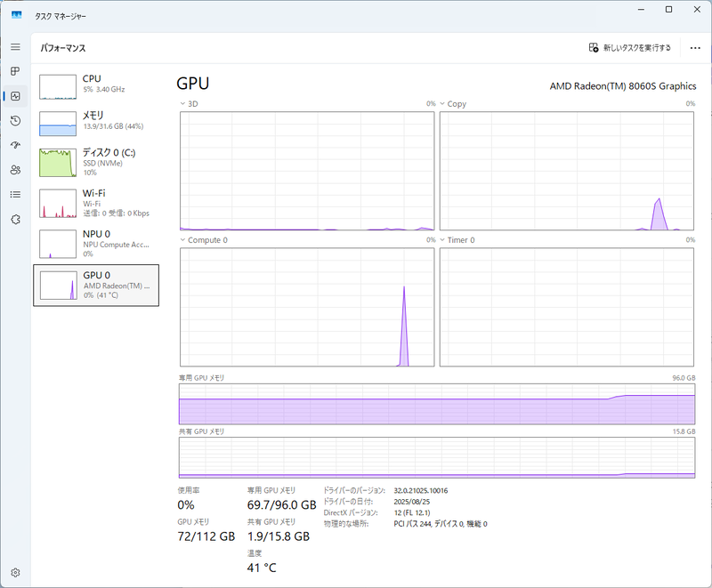Expand the navigation with the hamburger icon
Screen dimensions: 712x588
[14, 47]
